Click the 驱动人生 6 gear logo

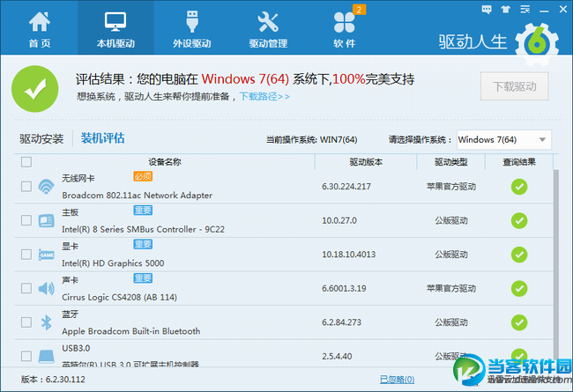click(x=537, y=44)
